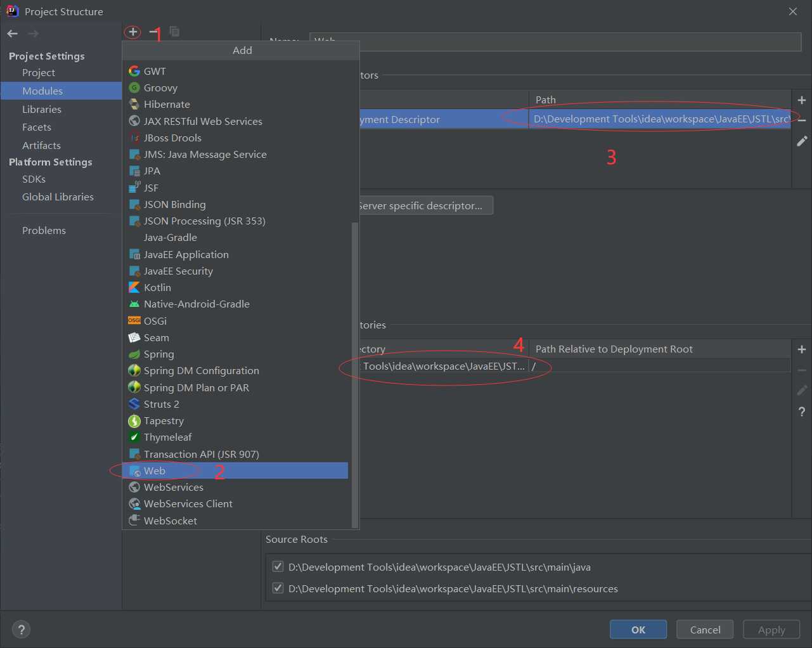Toggle the src\main\resources source root checkbox
Image resolution: width=812 pixels, height=648 pixels.
point(278,588)
